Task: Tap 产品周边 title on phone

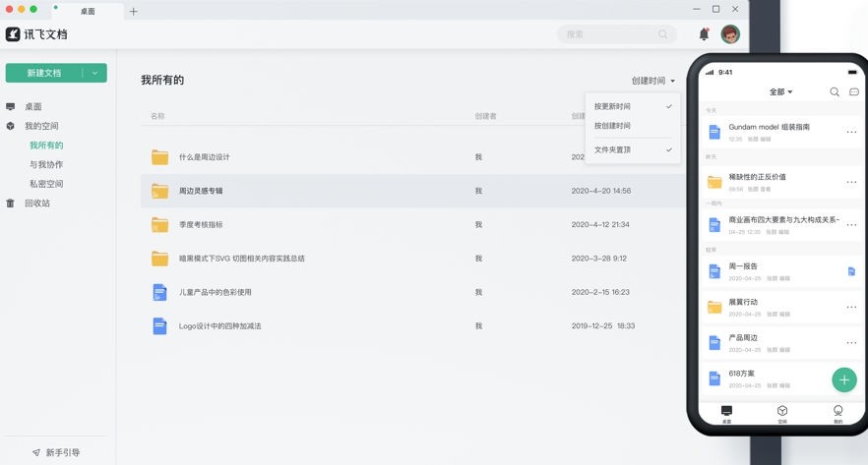Action: (x=743, y=338)
